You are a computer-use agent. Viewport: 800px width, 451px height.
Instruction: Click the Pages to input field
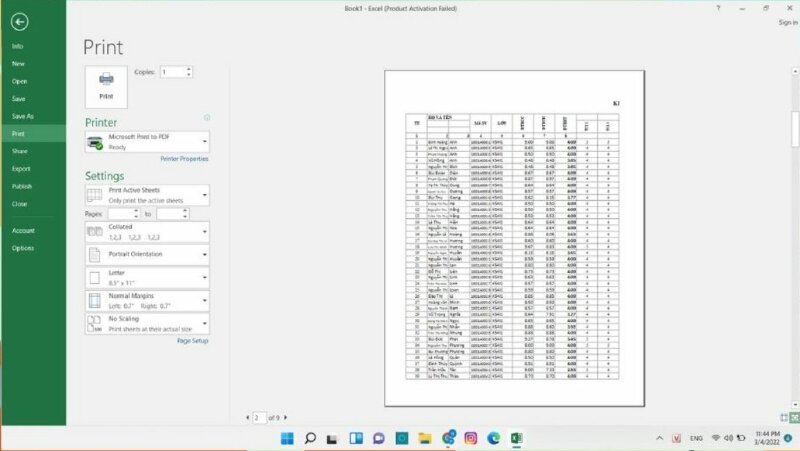coord(169,214)
